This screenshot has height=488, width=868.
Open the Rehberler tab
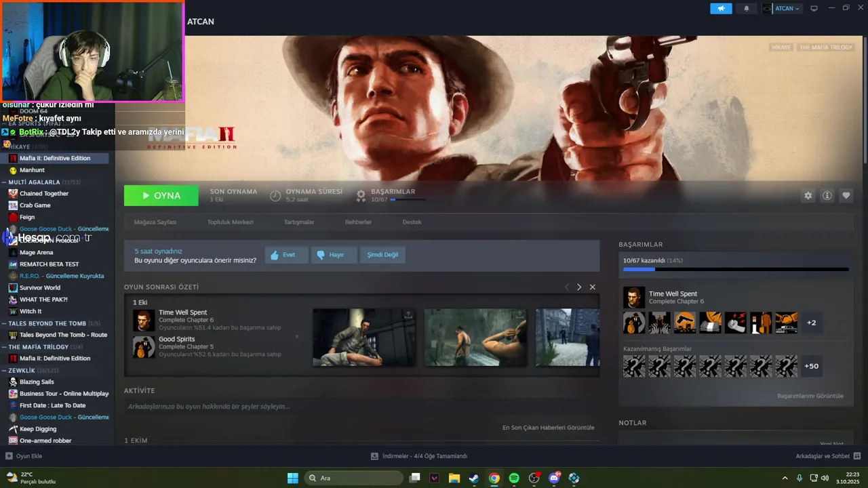point(358,222)
